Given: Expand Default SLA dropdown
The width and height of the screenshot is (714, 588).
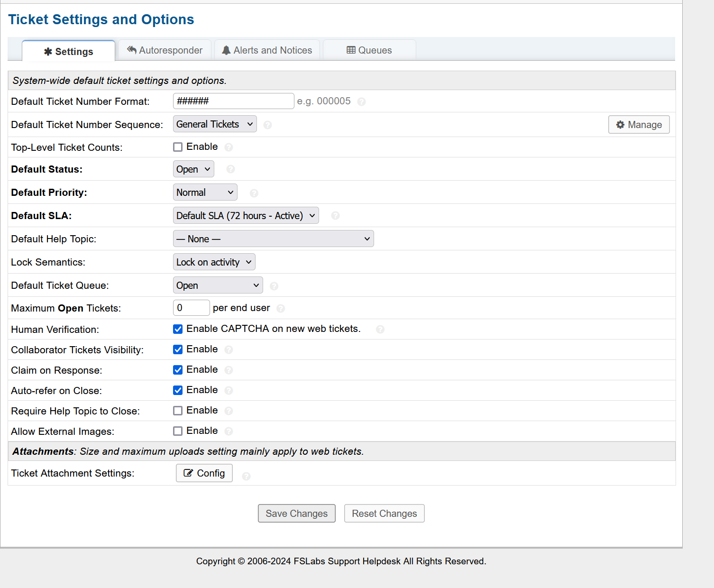Looking at the screenshot, I should (246, 216).
